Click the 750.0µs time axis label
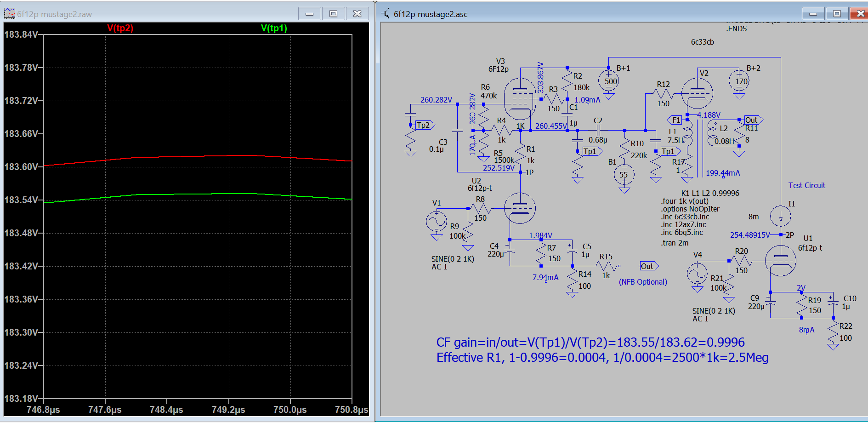Image resolution: width=868 pixels, height=423 pixels. coord(290,410)
